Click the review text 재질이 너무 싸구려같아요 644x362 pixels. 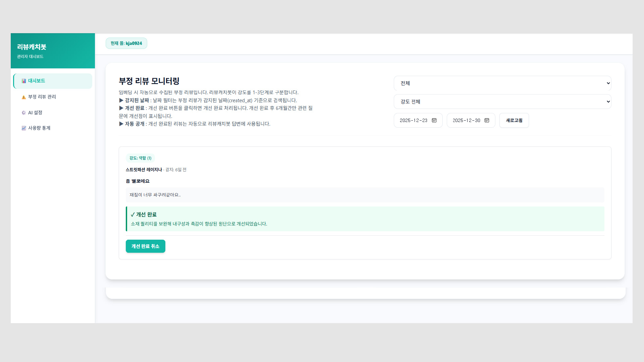pos(155,195)
